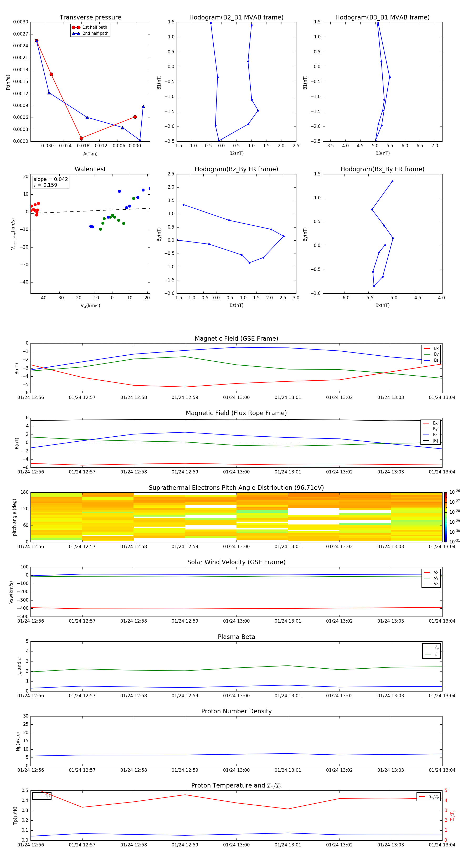
Task: Click the 'Bx' legend entry in GSE magnetic field
Action: pos(431,349)
